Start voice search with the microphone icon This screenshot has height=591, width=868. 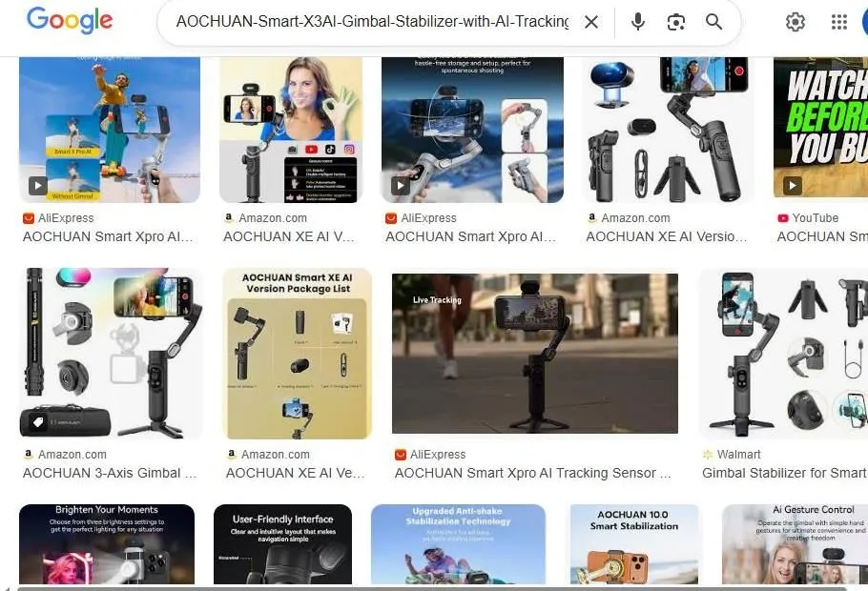(x=638, y=22)
